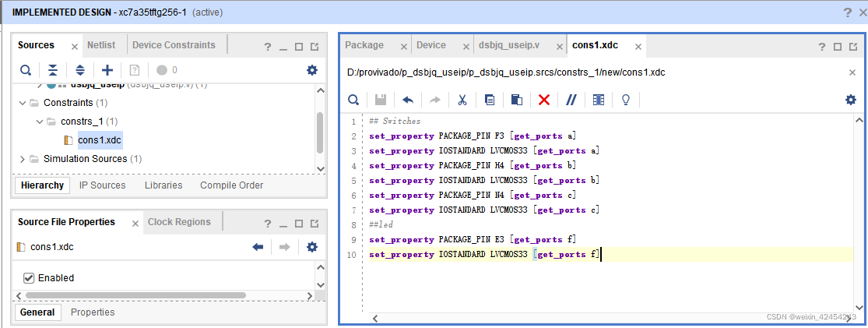Image resolution: width=868 pixels, height=328 pixels.
Task: Open Source File Properties settings gear
Action: tap(312, 247)
